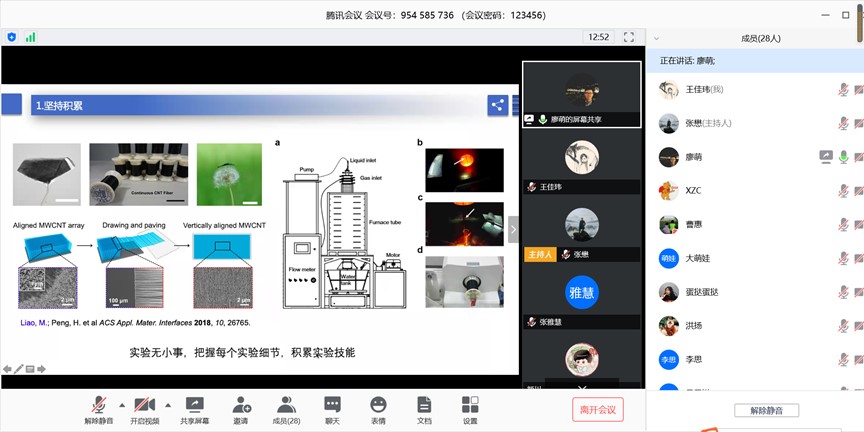The height and width of the screenshot is (432, 864).
Task: Click screen-sharing icon in 廖萌's member row
Action: tap(826, 157)
